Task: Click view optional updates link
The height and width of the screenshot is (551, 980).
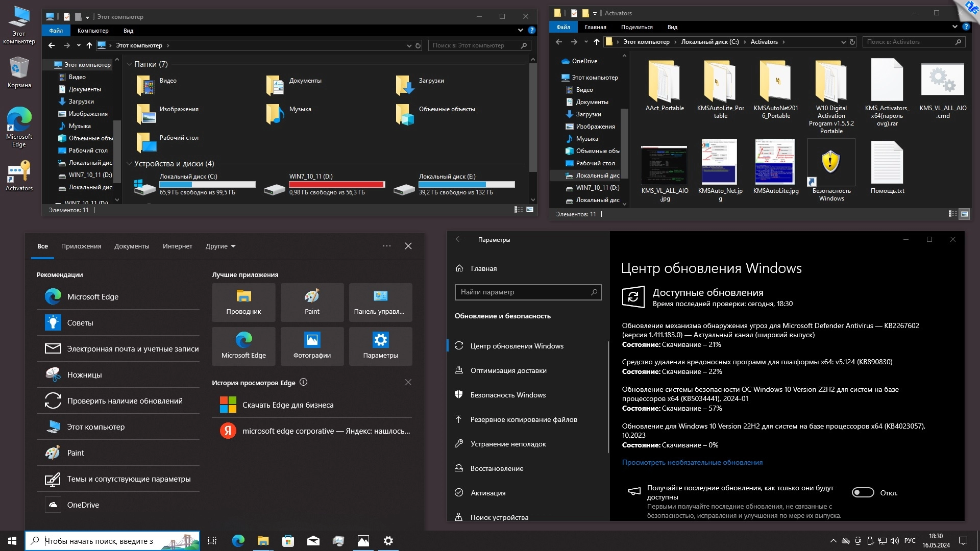Action: 692,462
